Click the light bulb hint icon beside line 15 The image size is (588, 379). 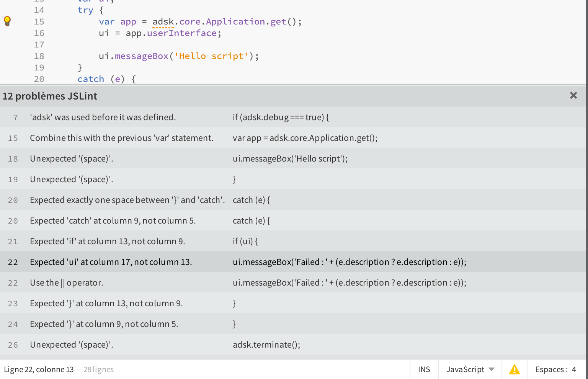point(7,21)
